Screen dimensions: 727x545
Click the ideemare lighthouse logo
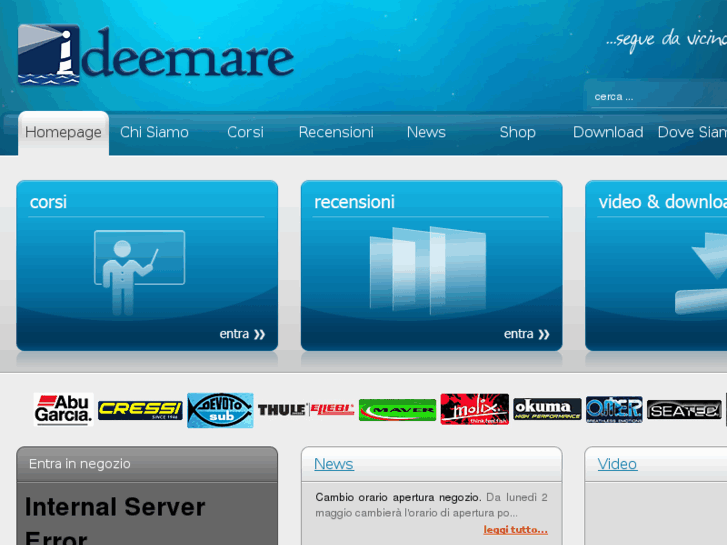pos(49,55)
